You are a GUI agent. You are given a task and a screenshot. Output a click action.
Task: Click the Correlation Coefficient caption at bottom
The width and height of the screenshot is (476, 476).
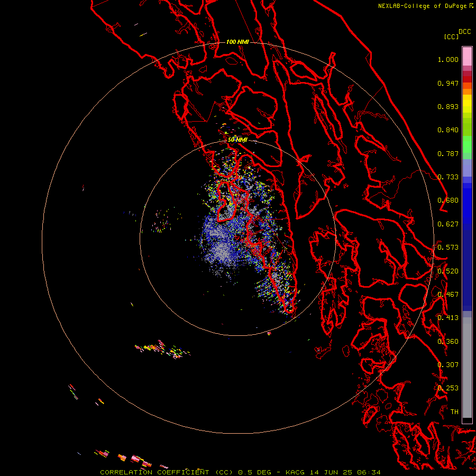click(240, 472)
